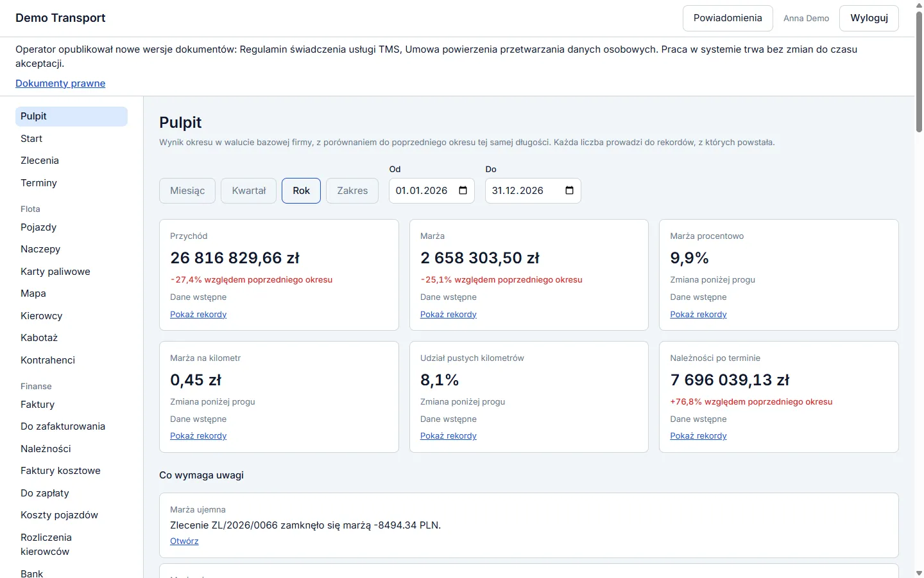Click the Powiadomienia button
924x578 pixels.
(x=728, y=18)
